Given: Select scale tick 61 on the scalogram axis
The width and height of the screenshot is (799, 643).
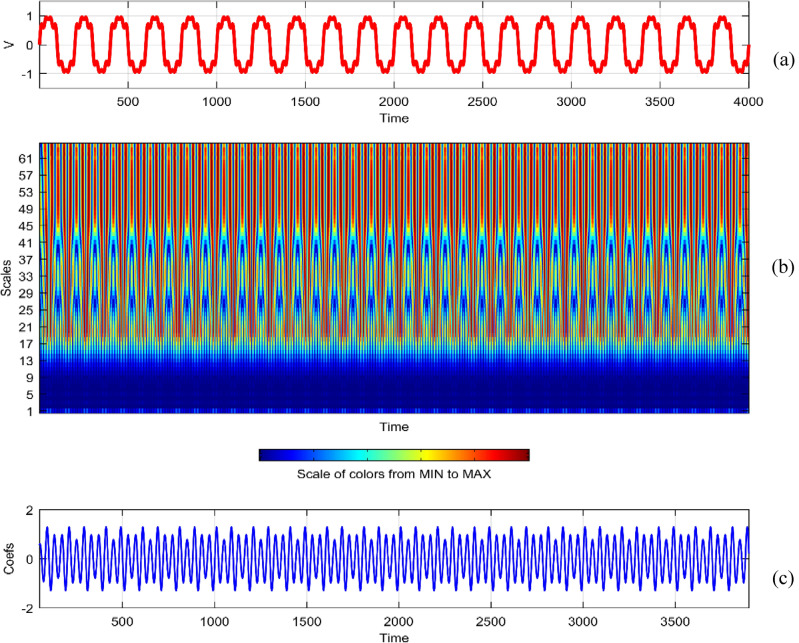Looking at the screenshot, I should coord(27,158).
